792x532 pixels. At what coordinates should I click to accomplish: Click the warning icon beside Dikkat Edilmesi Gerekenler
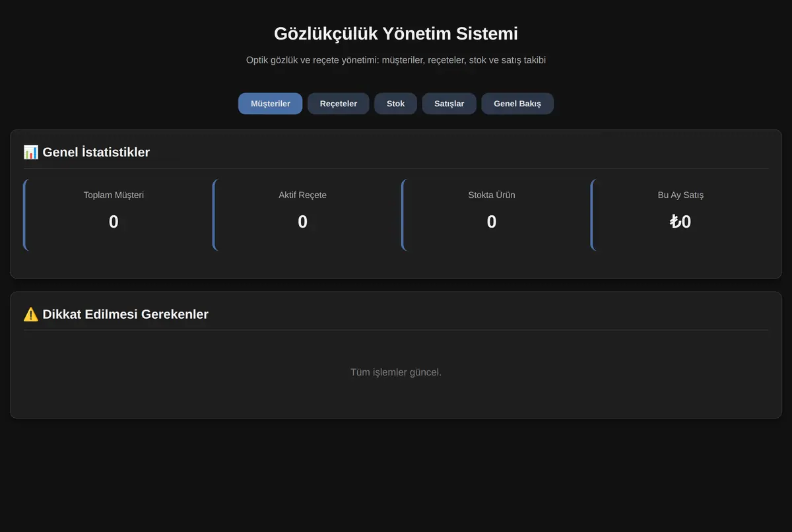pos(31,314)
